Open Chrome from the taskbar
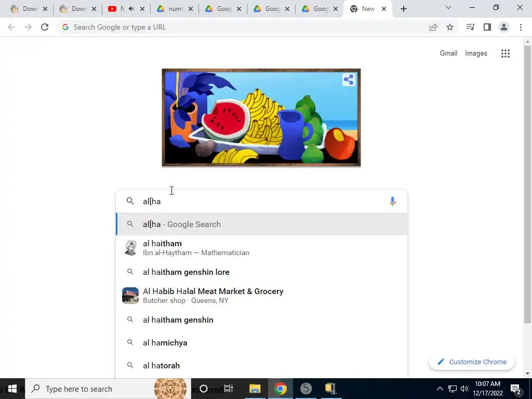The image size is (532, 399). coord(280,389)
